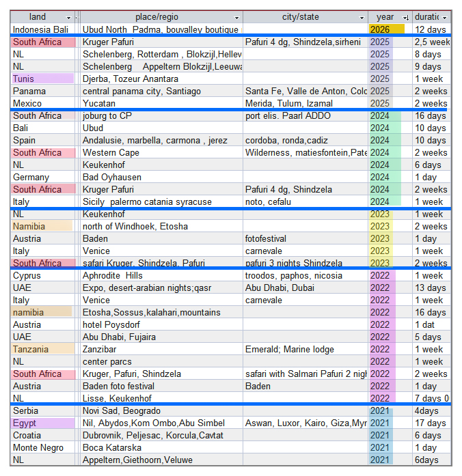Select the Yucatan place cell
Viewport: 462px width, 476px height.
click(x=161, y=103)
